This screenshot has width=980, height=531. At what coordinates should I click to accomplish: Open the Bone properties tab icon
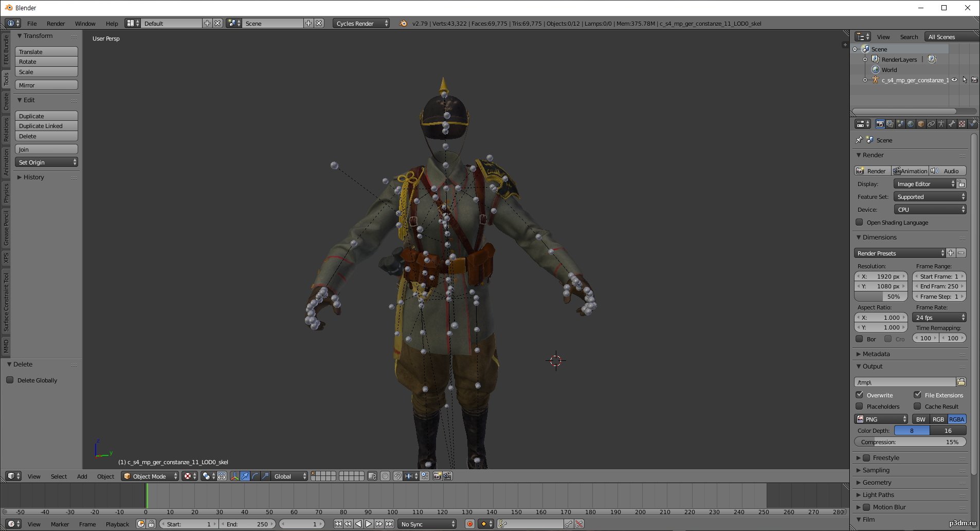point(952,124)
